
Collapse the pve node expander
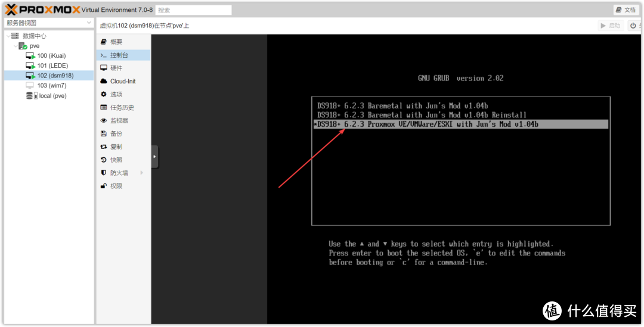pyautogui.click(x=16, y=46)
